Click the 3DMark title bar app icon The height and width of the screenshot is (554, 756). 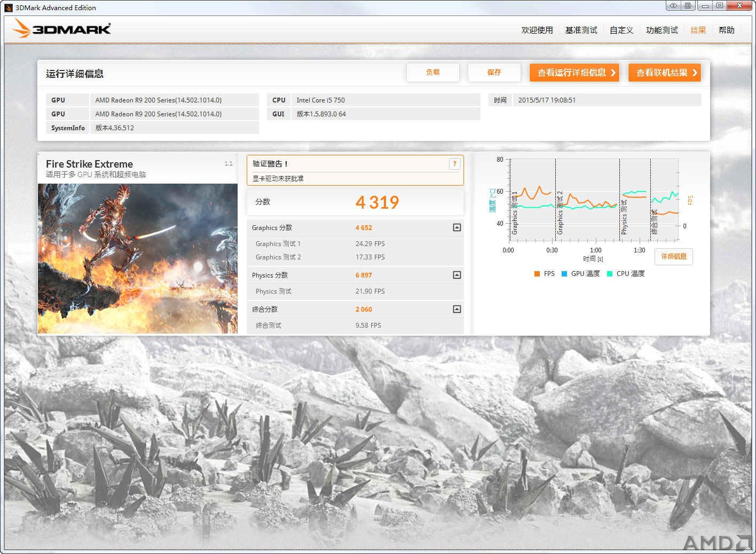[x=9, y=7]
